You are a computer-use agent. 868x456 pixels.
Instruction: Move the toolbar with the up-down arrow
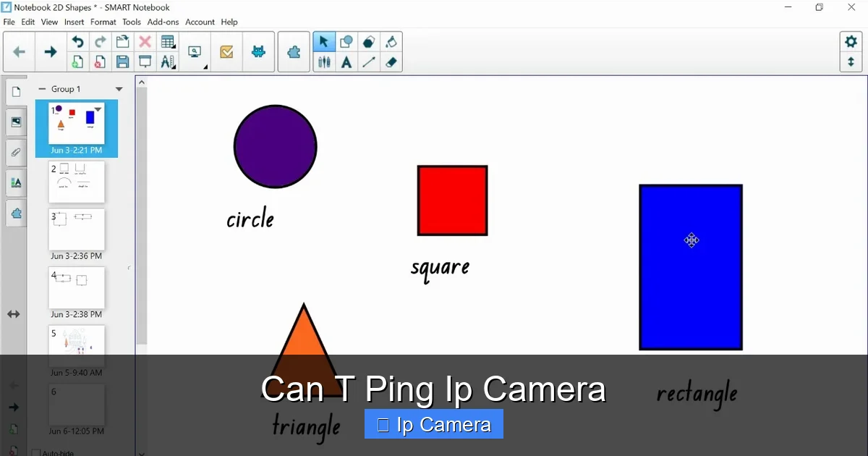click(x=851, y=62)
